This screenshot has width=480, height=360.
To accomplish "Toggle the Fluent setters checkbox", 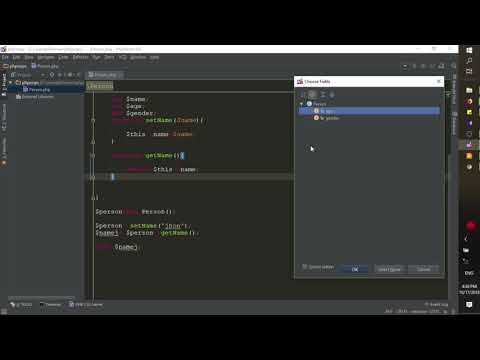I will [304, 267].
